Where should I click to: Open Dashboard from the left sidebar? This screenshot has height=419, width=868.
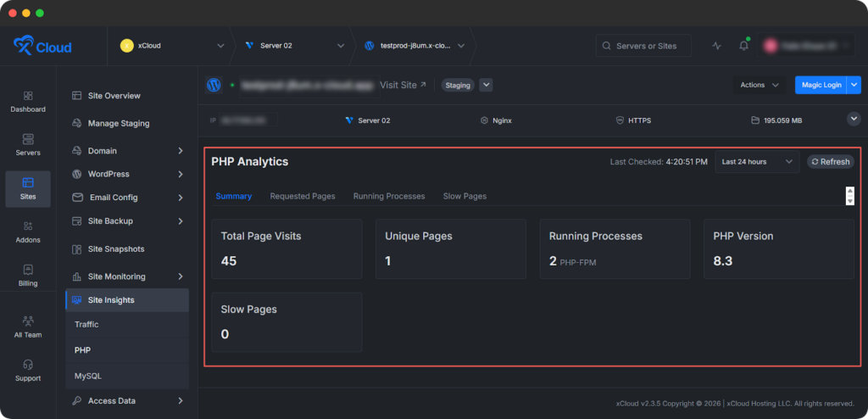click(x=28, y=101)
